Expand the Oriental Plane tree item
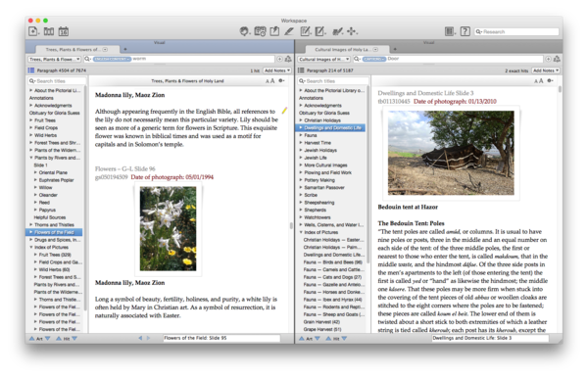This screenshot has height=378, width=588. click(35, 172)
